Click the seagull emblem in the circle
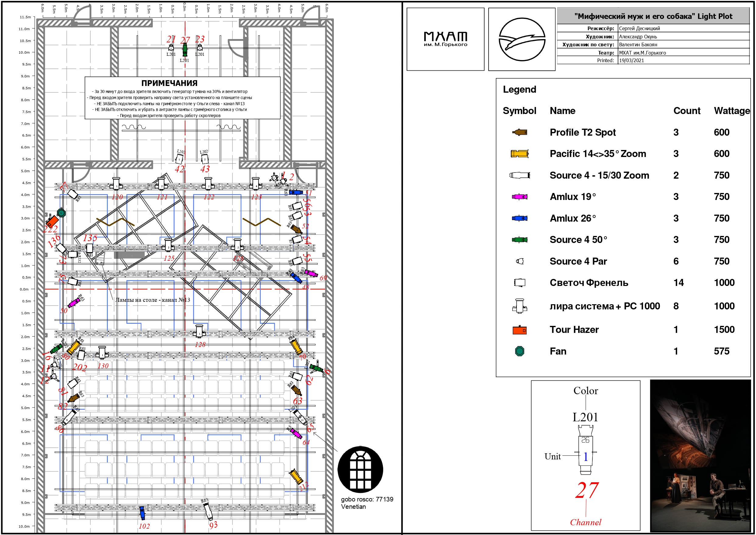 [522, 40]
